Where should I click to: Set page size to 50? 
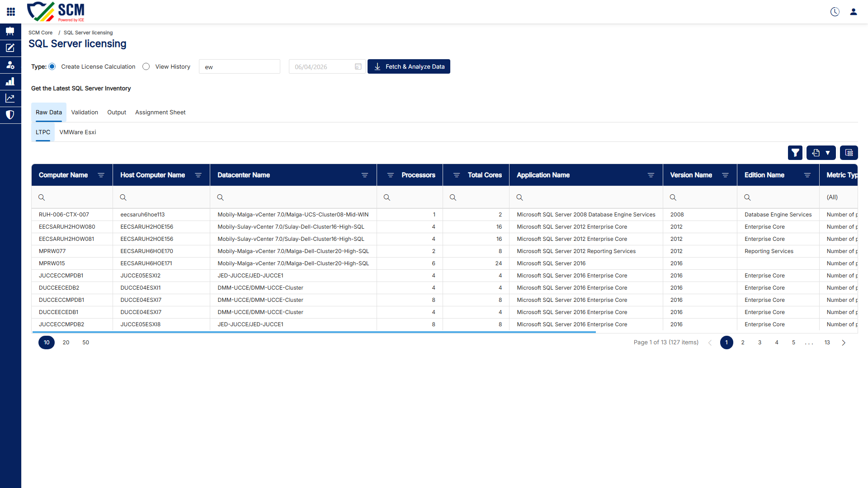pos(86,343)
